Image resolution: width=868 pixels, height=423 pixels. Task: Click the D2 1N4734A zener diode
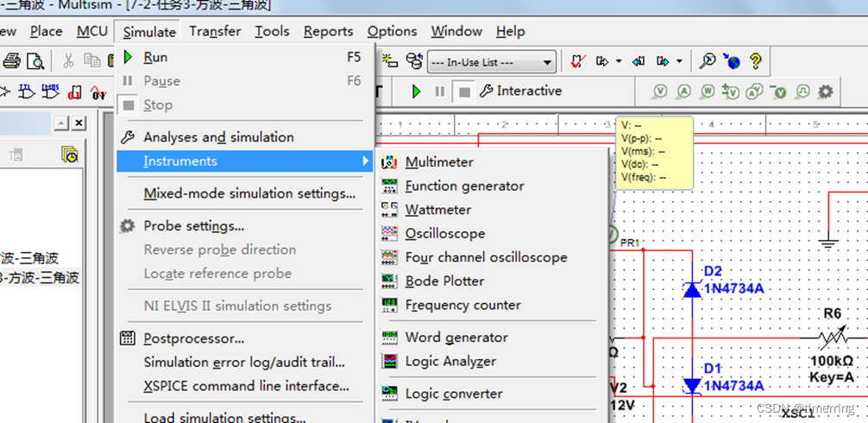pos(693,289)
